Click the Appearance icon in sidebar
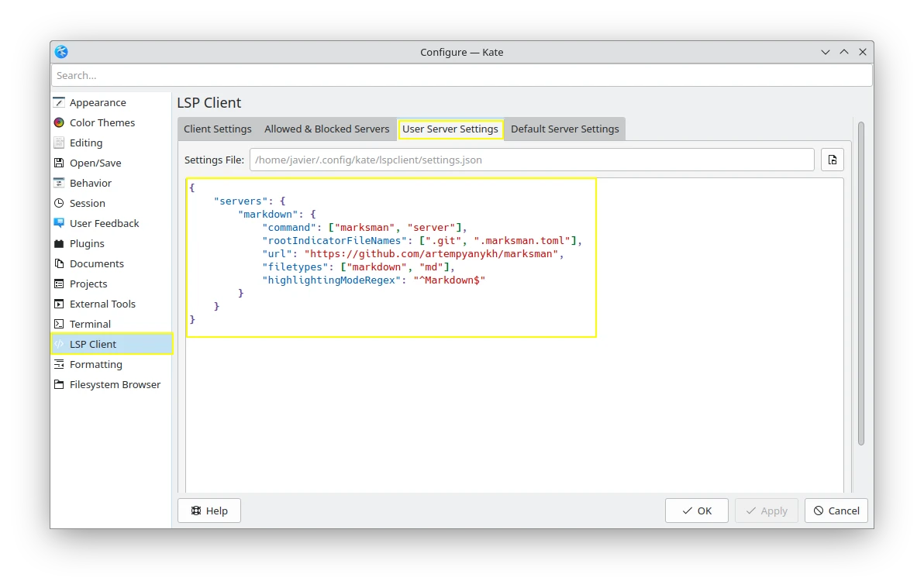 click(x=59, y=102)
